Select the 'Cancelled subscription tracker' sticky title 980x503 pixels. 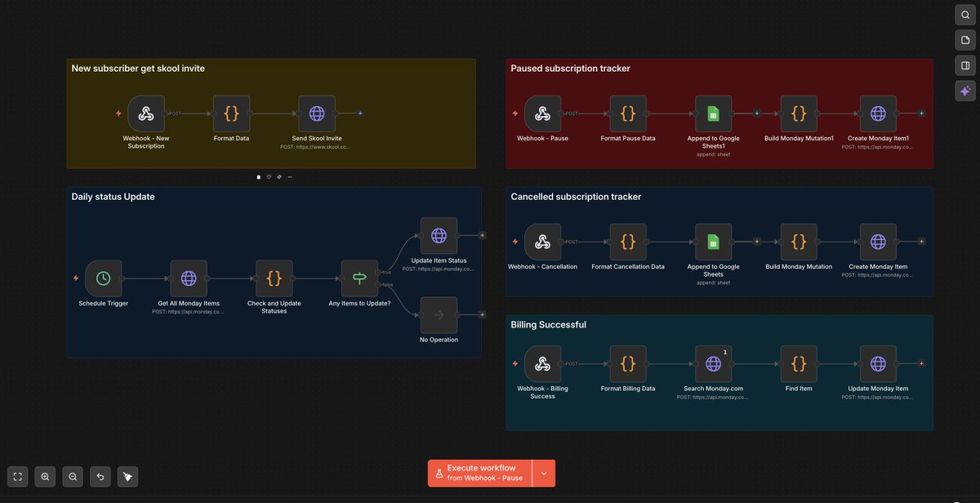tap(576, 197)
